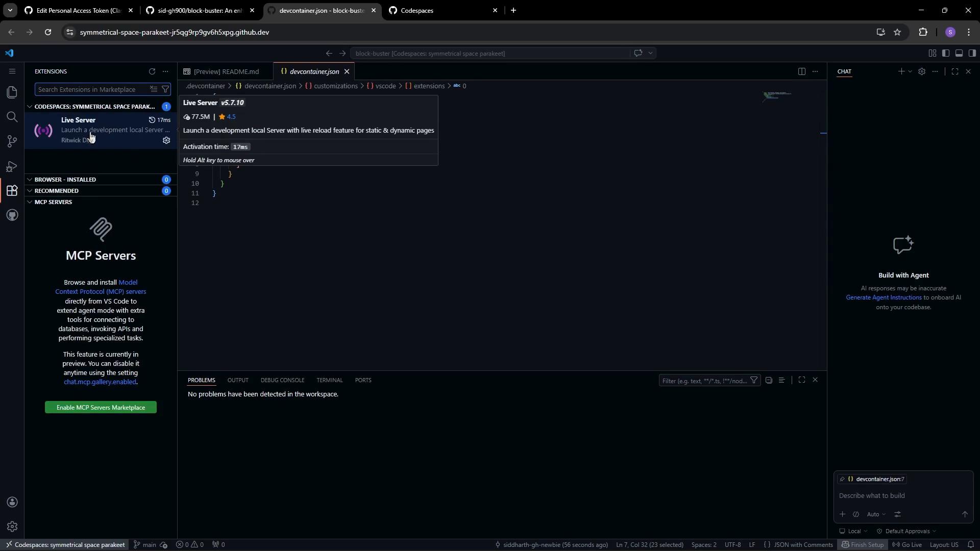
Task: Open chat settings gear icon
Action: [x=921, y=71]
